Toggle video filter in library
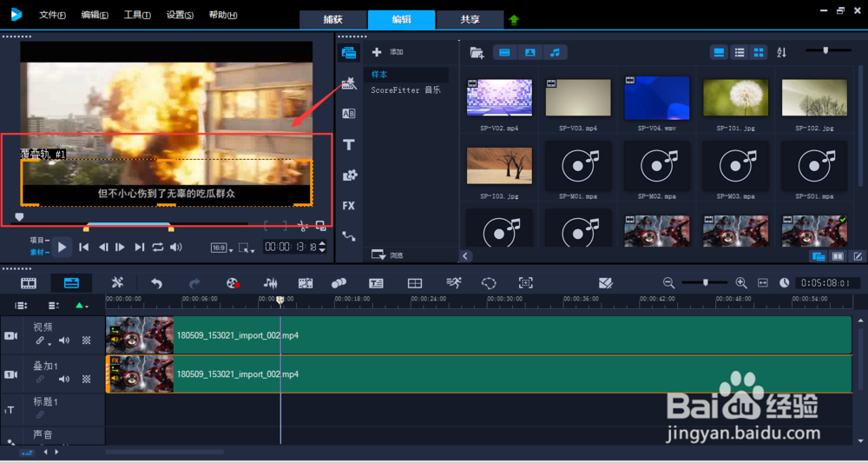This screenshot has width=868, height=463. 504,53
